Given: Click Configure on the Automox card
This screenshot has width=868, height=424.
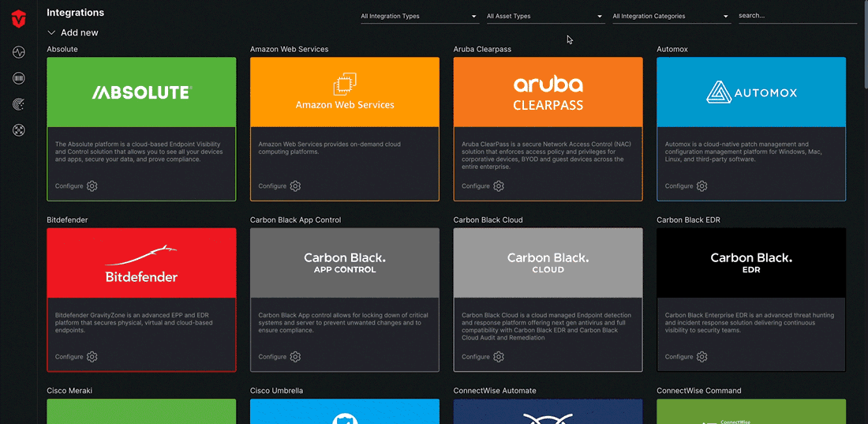Looking at the screenshot, I should click(679, 186).
